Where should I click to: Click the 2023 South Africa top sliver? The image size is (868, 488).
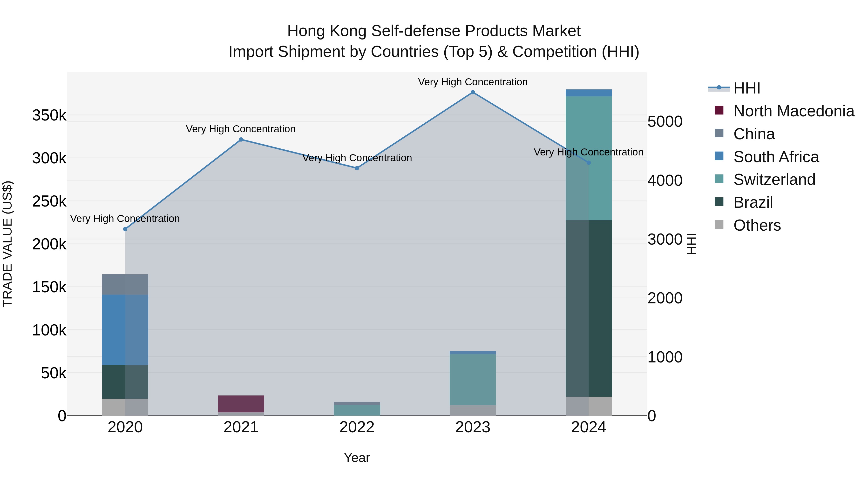pyautogui.click(x=473, y=353)
